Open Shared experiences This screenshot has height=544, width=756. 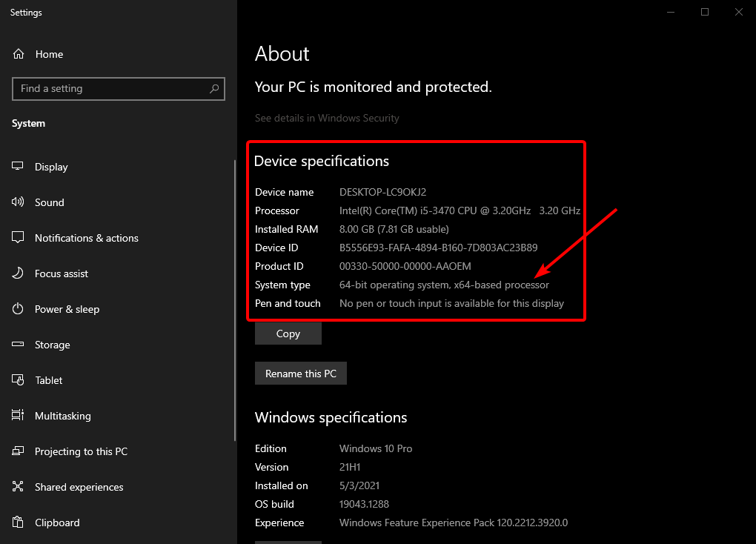(117, 487)
